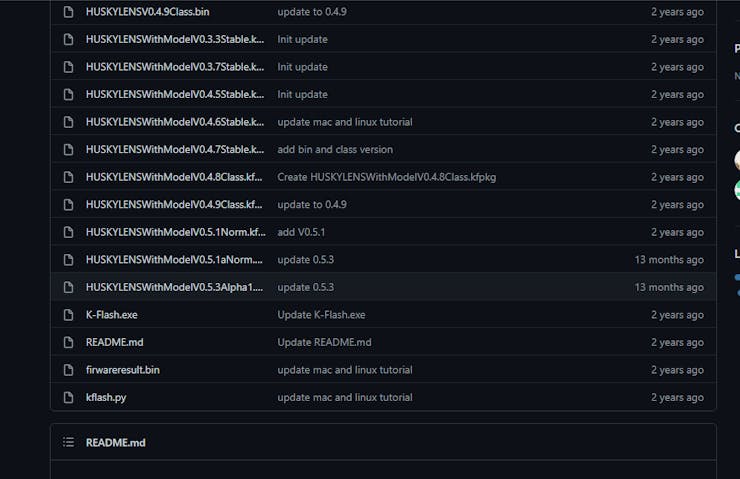Screen dimensions: 740x479
Task: Open kflash.py file
Action: coord(106,397)
